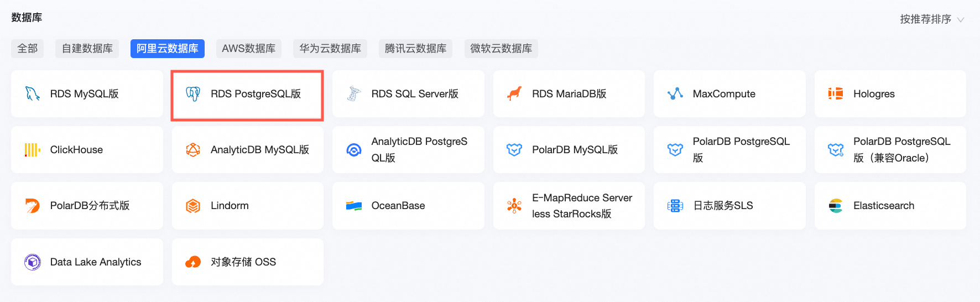This screenshot has height=302, width=980.
Task: Click the 日志服务SLS icon
Action: click(x=675, y=206)
